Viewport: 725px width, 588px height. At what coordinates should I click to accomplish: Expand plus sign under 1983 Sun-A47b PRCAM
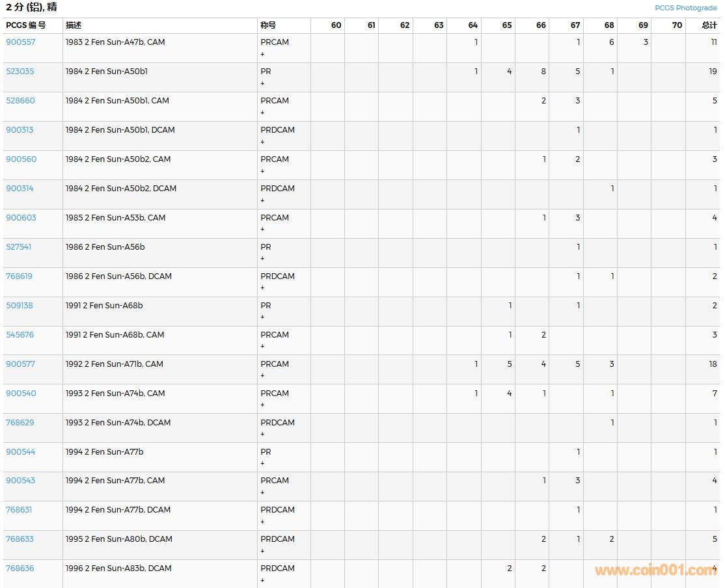(x=263, y=54)
